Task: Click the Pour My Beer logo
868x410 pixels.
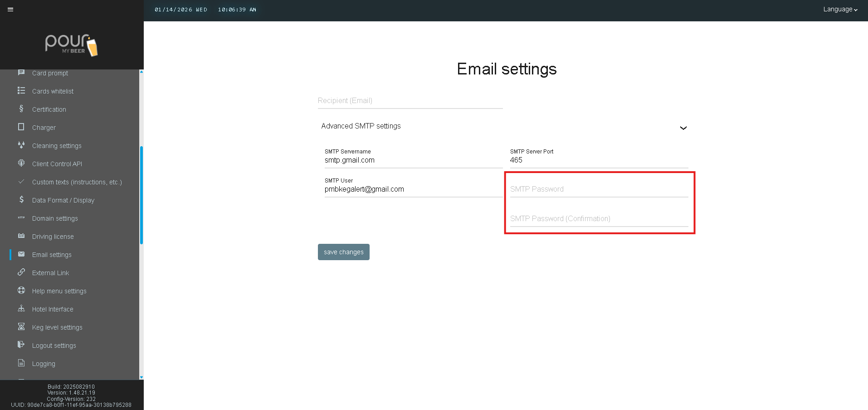Action: click(x=72, y=45)
